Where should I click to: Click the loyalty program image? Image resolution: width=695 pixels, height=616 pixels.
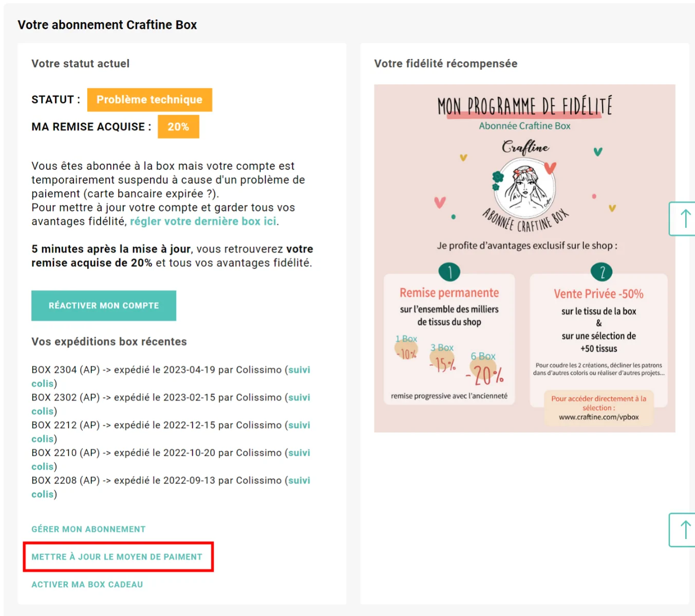524,258
